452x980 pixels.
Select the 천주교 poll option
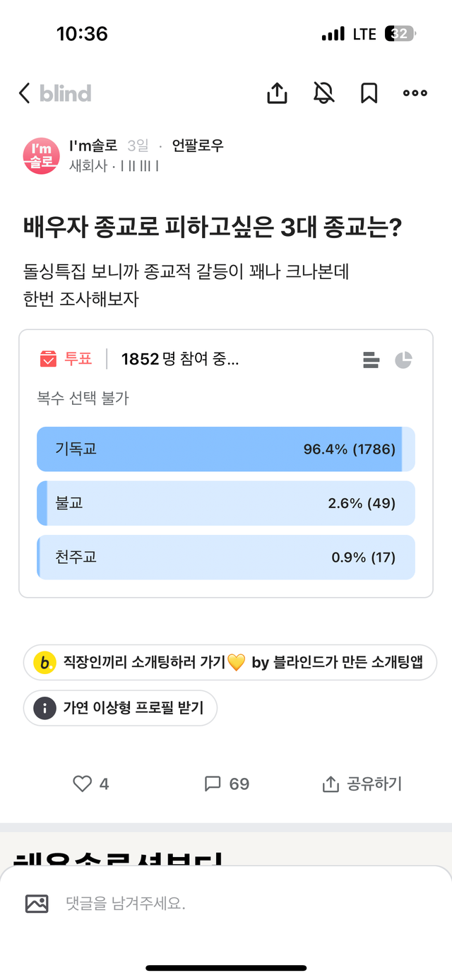pyautogui.click(x=225, y=557)
